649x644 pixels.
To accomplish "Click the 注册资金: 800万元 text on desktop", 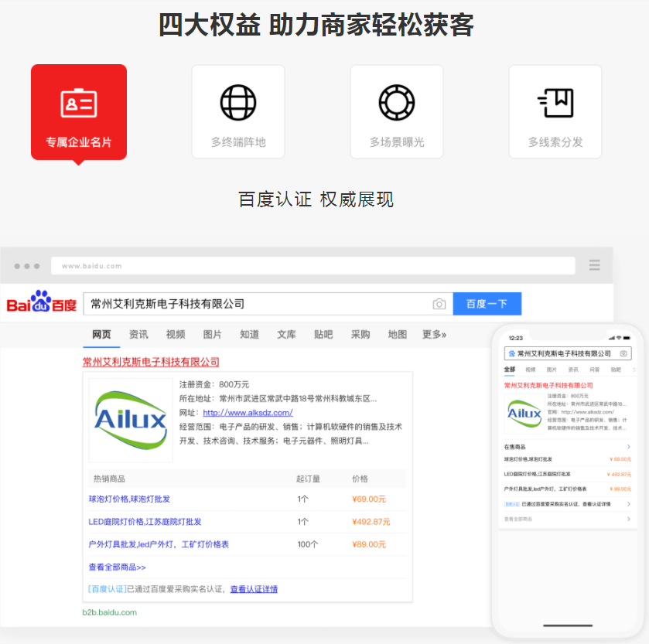I will pyautogui.click(x=214, y=384).
